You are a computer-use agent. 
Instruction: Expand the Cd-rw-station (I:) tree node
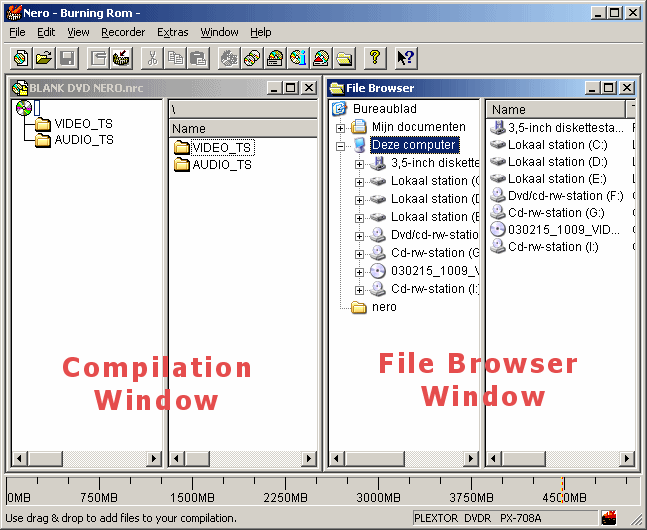pos(359,290)
